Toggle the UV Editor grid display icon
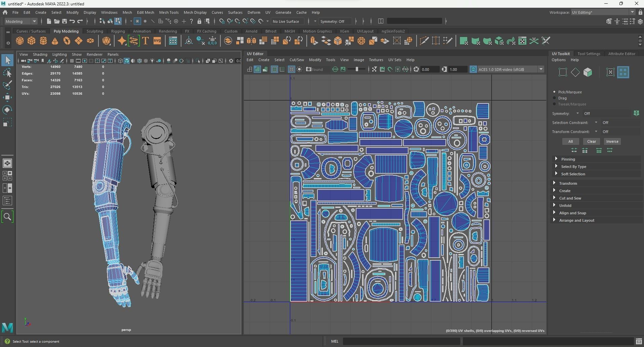 [x=291, y=69]
